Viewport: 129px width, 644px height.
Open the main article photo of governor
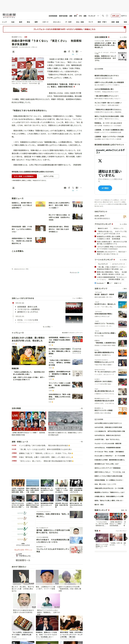click(x=28, y=69)
